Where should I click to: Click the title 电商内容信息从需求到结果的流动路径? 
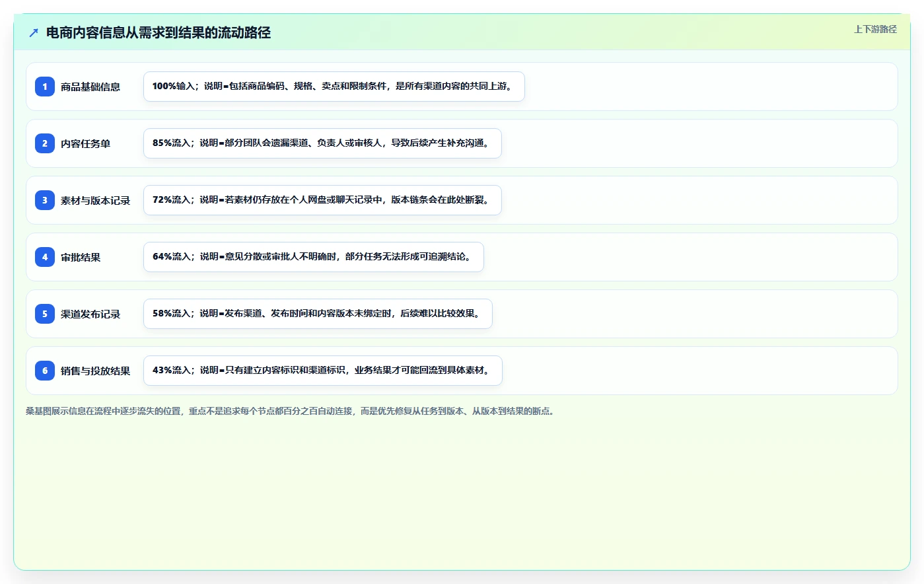(159, 32)
